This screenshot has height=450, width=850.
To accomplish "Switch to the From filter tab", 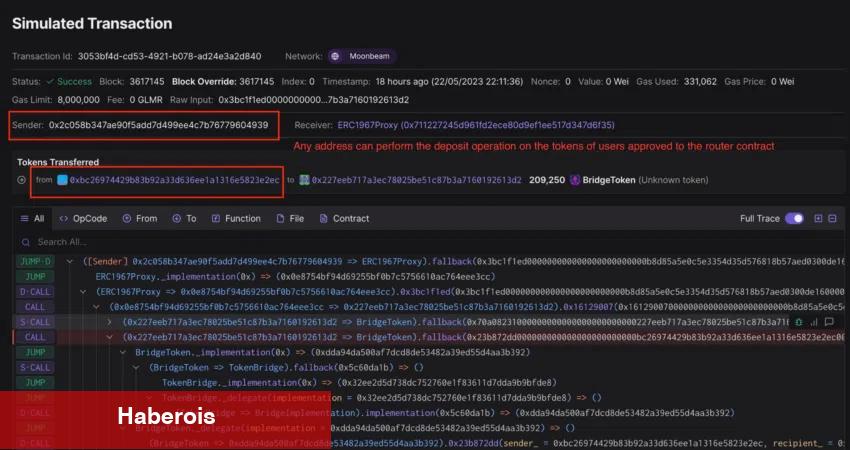I will pos(140,218).
